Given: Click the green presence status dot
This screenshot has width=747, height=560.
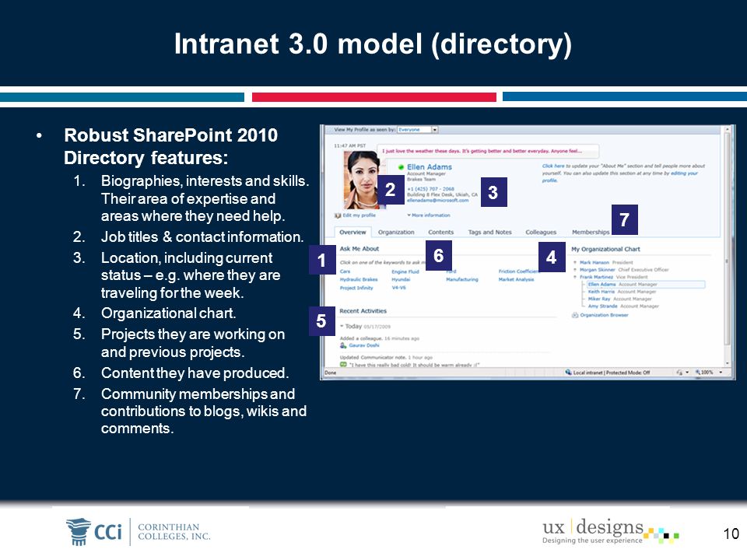Looking at the screenshot, I should [x=402, y=167].
